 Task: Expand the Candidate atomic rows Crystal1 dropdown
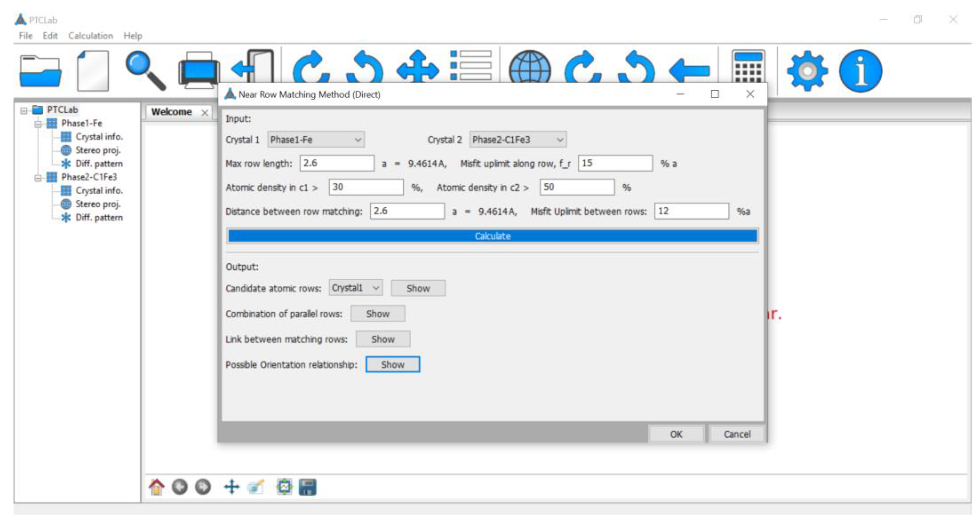point(356,288)
